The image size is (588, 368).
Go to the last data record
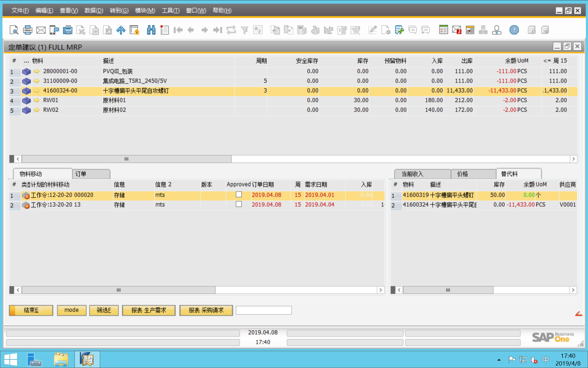pyautogui.click(x=218, y=30)
